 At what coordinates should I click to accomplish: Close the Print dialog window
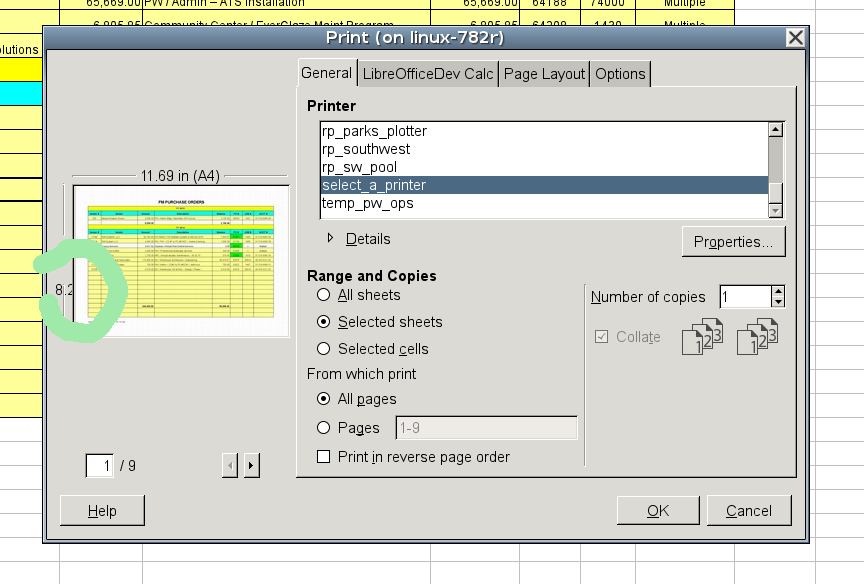click(x=796, y=38)
